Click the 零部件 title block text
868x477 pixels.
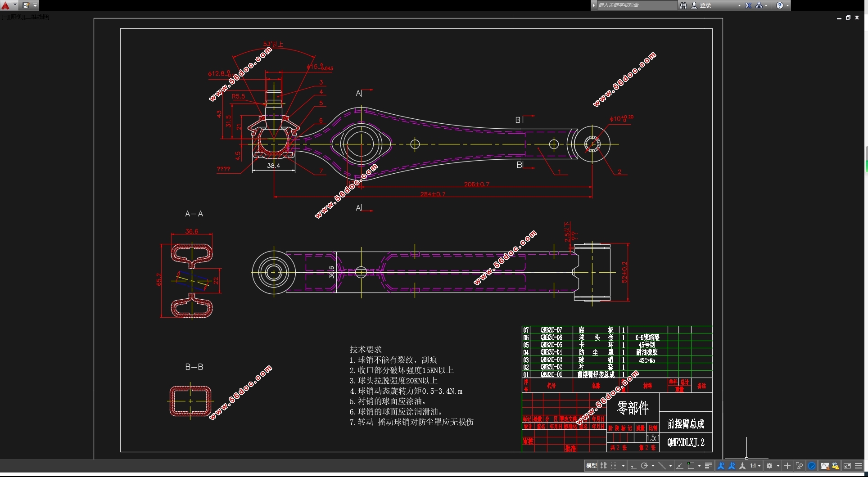point(633,408)
